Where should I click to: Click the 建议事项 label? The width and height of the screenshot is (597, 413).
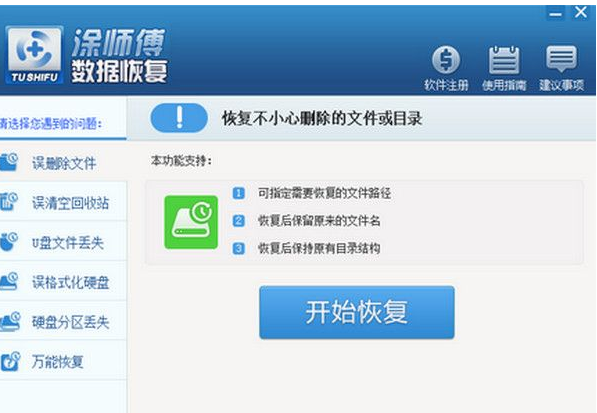click(x=562, y=85)
